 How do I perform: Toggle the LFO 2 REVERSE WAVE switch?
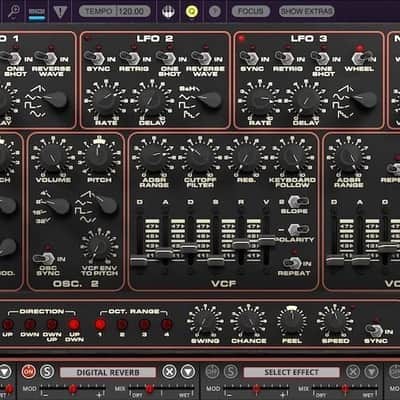point(201,58)
